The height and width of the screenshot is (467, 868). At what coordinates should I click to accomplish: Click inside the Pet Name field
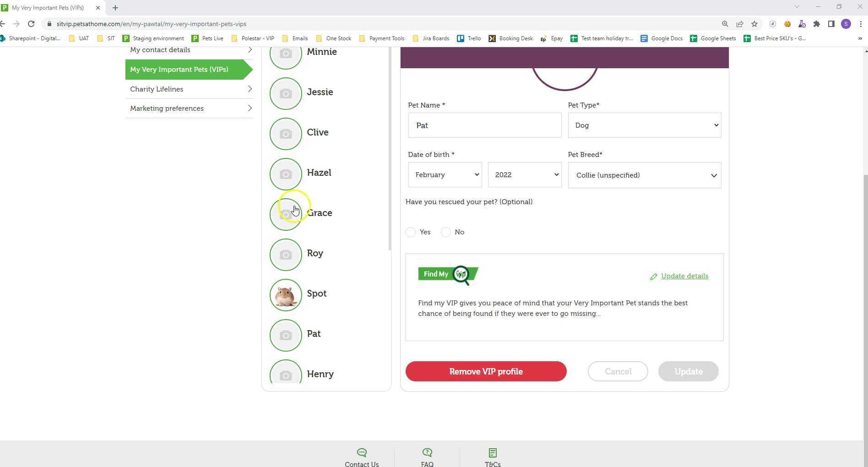tap(484, 125)
